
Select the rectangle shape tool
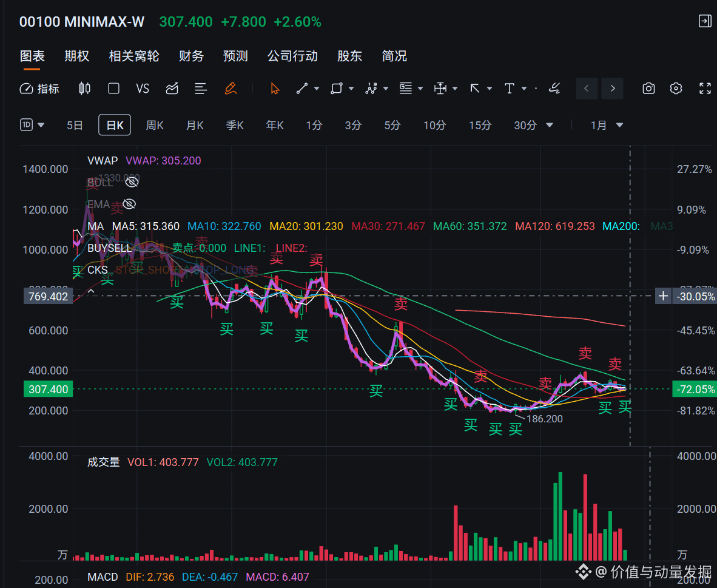pos(337,89)
